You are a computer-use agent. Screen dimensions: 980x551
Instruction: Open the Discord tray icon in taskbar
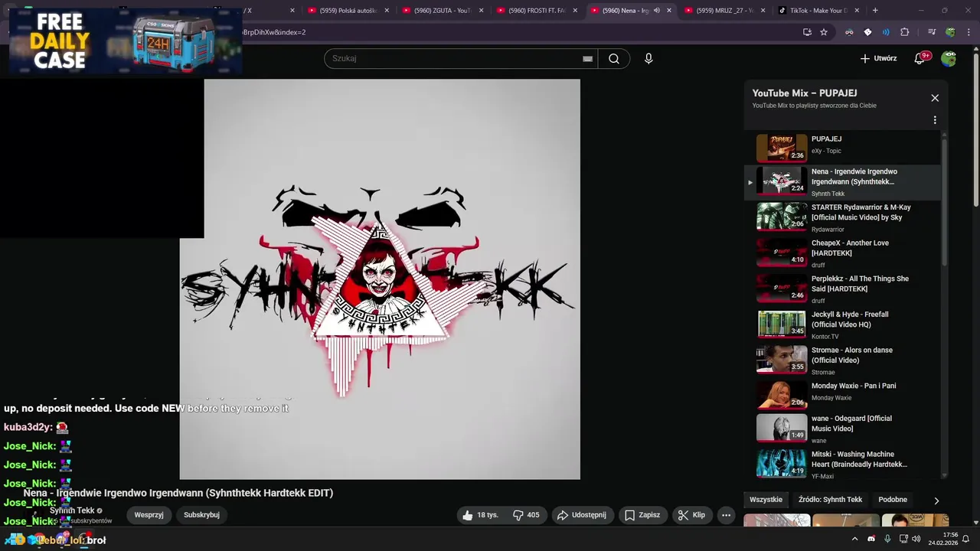point(871,539)
